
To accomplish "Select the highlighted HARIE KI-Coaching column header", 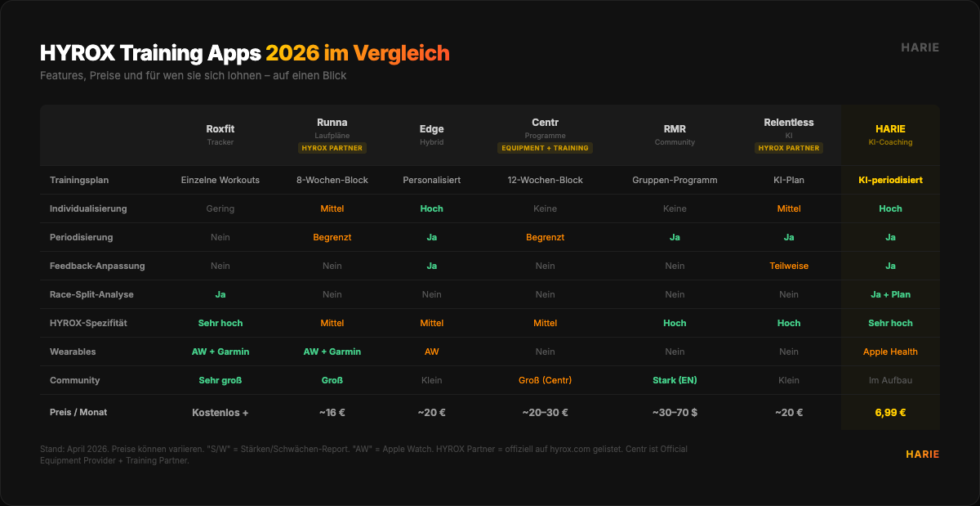I will [890, 129].
